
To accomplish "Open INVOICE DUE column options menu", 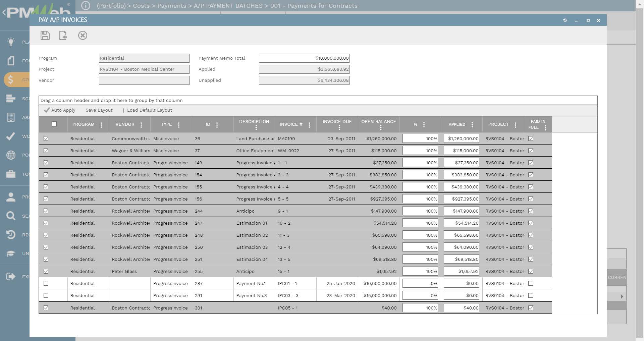I will 339,128.
